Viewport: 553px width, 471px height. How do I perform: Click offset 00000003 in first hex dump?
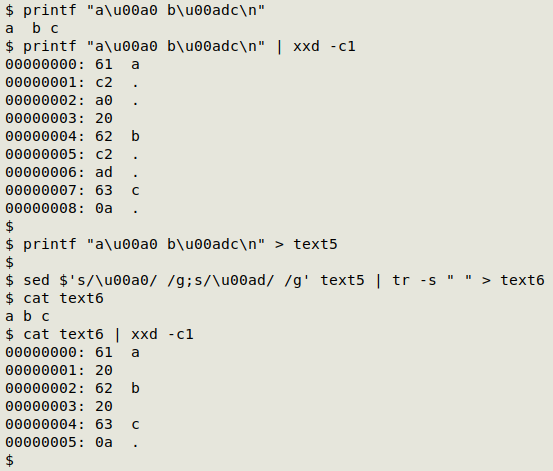click(x=45, y=118)
